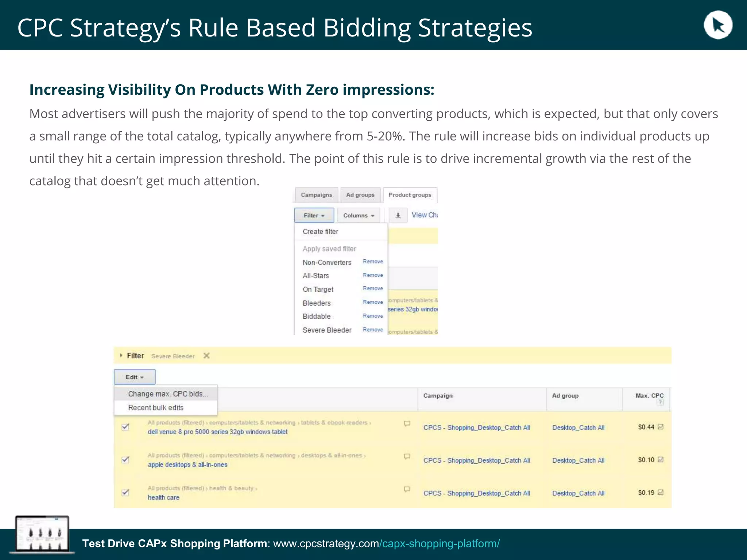
Task: Switch to the Ad groups tab
Action: click(360, 195)
